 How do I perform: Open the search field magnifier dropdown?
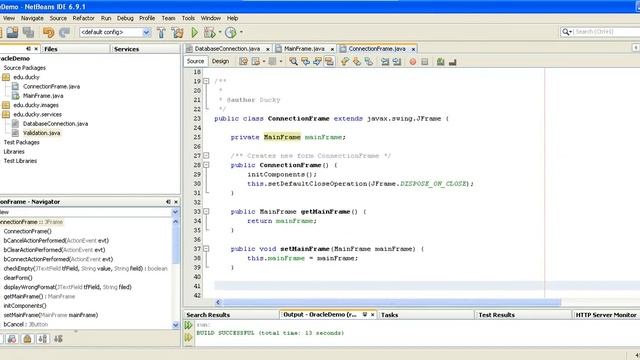tap(567, 32)
